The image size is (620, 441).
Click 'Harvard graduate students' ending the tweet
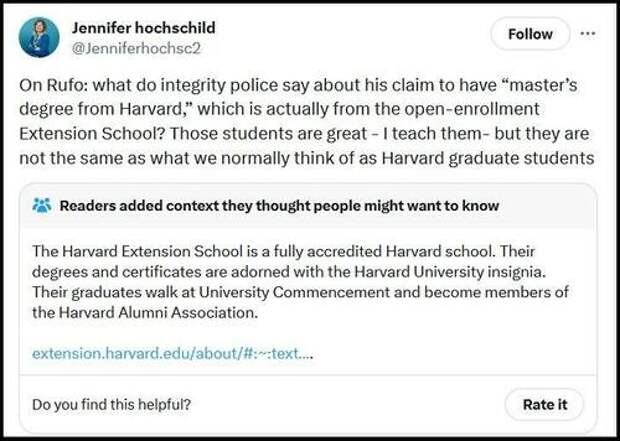488,159
